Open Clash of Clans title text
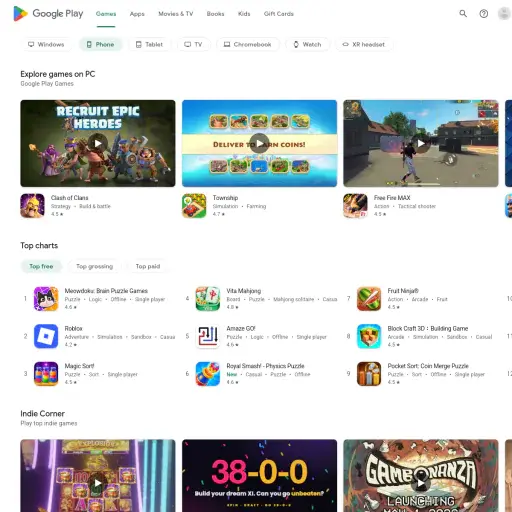This screenshot has width=512, height=512. tap(69, 198)
